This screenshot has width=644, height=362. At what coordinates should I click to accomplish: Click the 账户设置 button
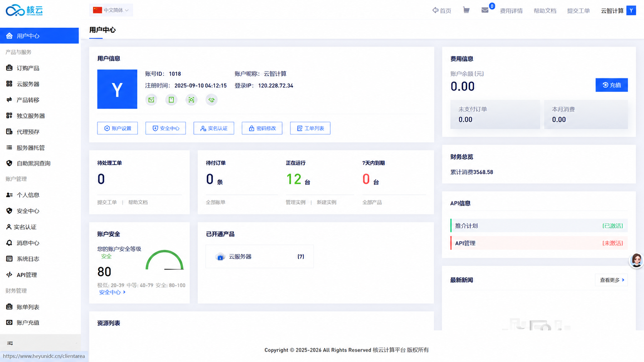pos(117,128)
